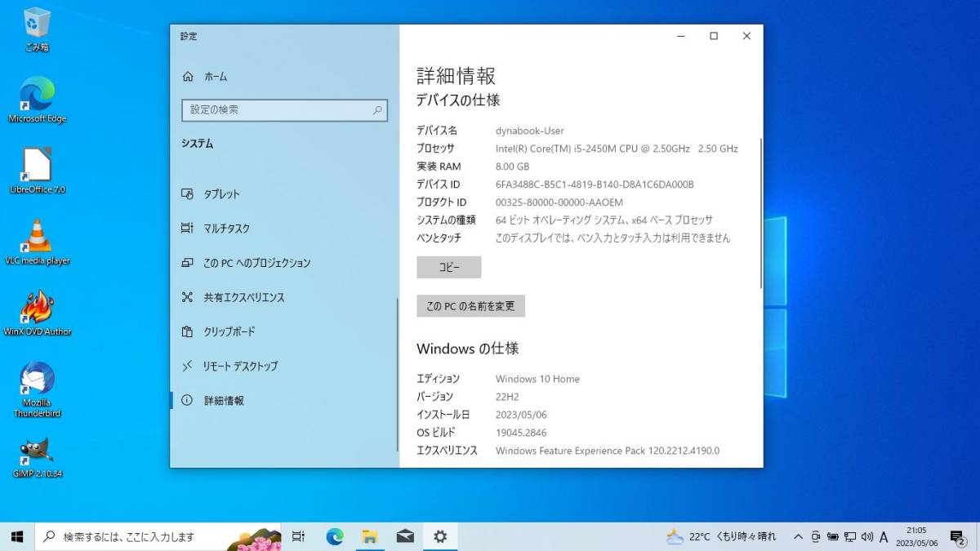Click the device name dynabook-User
980x551 pixels.
(x=529, y=131)
